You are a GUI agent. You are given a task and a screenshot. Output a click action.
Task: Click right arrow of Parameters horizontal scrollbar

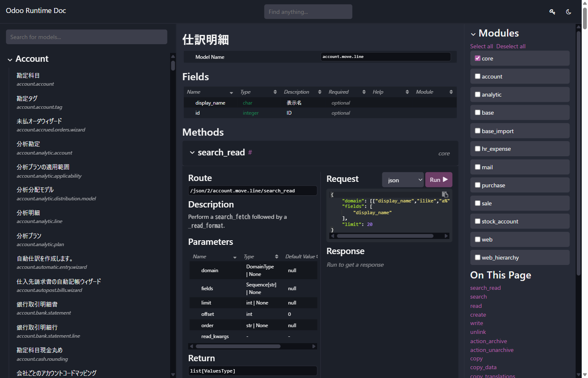(314, 346)
